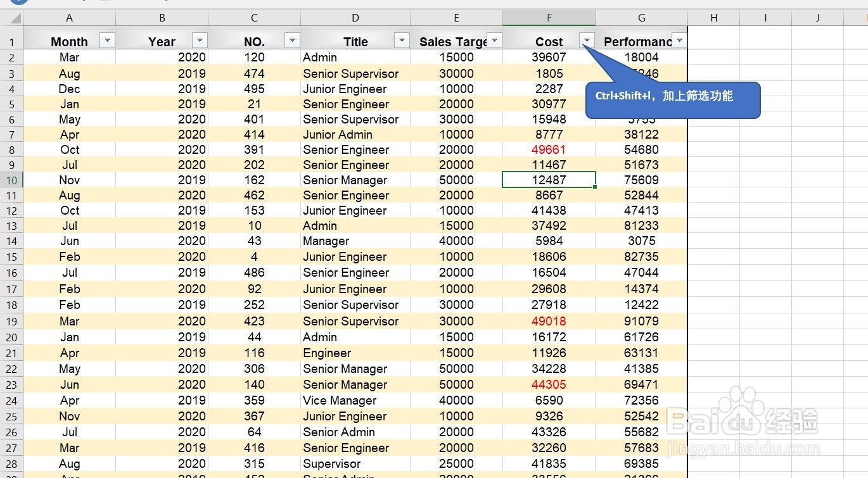Select the performance value 18004

click(x=641, y=57)
